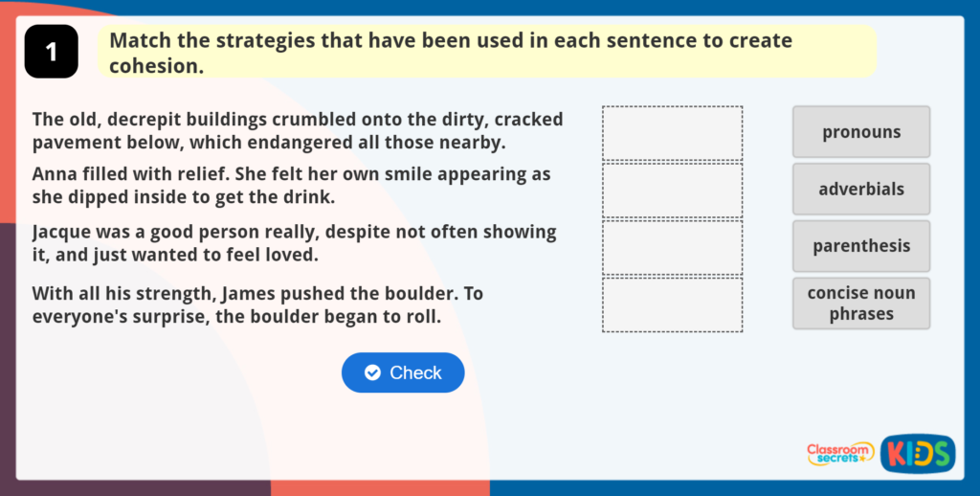Select the "pronouns" answer tile
980x496 pixels.
coord(861,132)
